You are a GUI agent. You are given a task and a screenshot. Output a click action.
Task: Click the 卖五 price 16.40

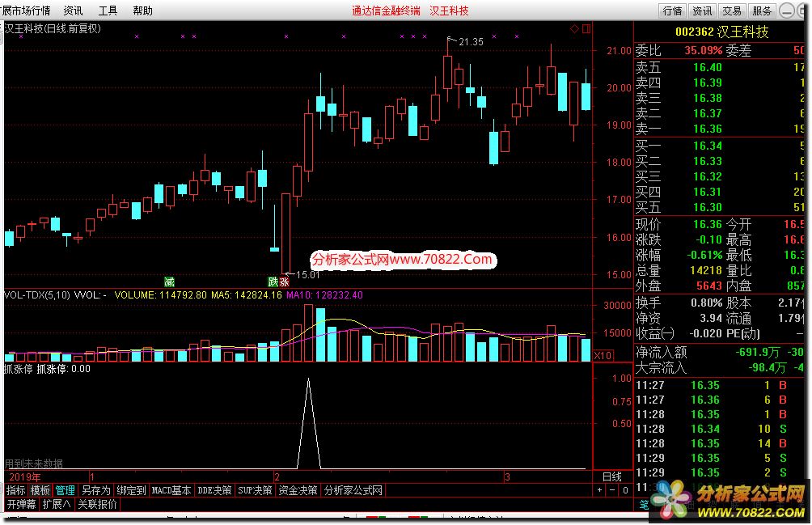708,67
